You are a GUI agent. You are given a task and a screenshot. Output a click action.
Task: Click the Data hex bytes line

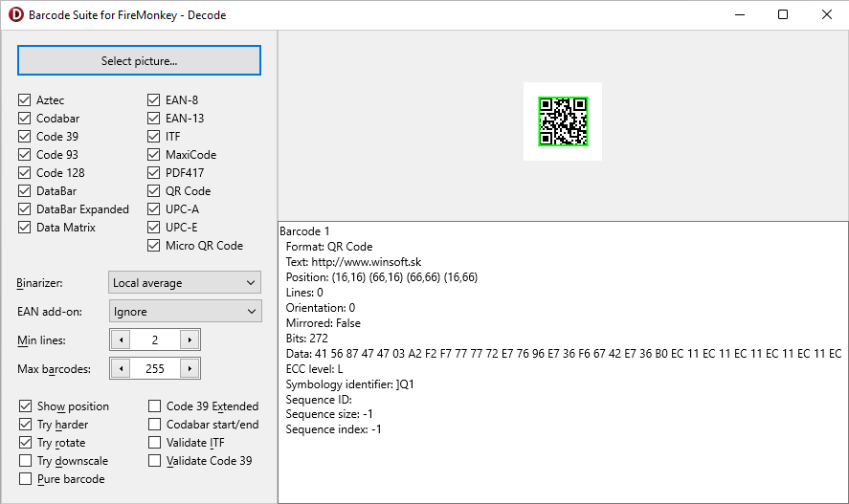[564, 354]
